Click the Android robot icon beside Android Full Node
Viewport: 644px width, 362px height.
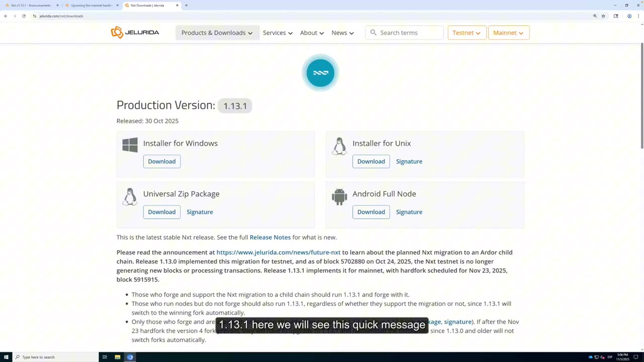(x=340, y=197)
